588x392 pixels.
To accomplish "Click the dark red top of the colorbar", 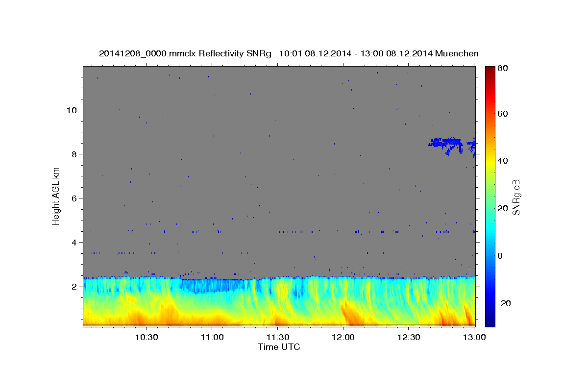I will 490,70.
